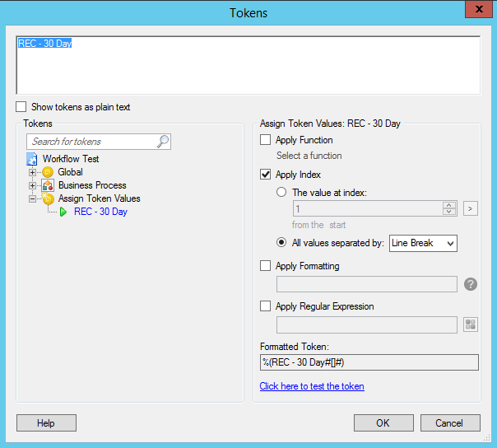The image size is (497, 448).
Task: Select the Assign Token Values tree label
Action: point(100,198)
